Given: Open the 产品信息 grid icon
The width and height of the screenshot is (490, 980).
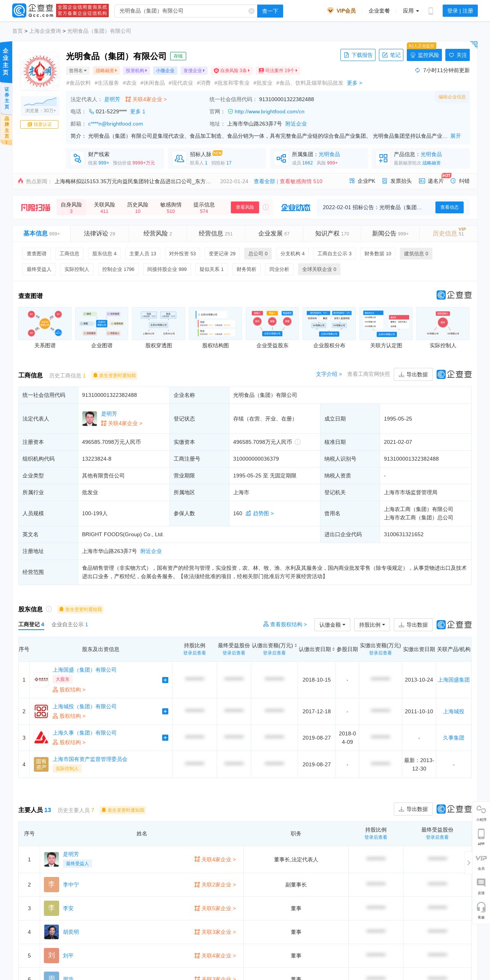Looking at the screenshot, I should (x=383, y=158).
